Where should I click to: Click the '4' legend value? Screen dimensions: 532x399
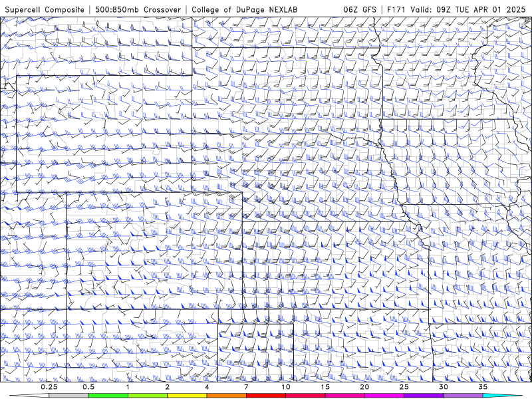pyautogui.click(x=207, y=387)
